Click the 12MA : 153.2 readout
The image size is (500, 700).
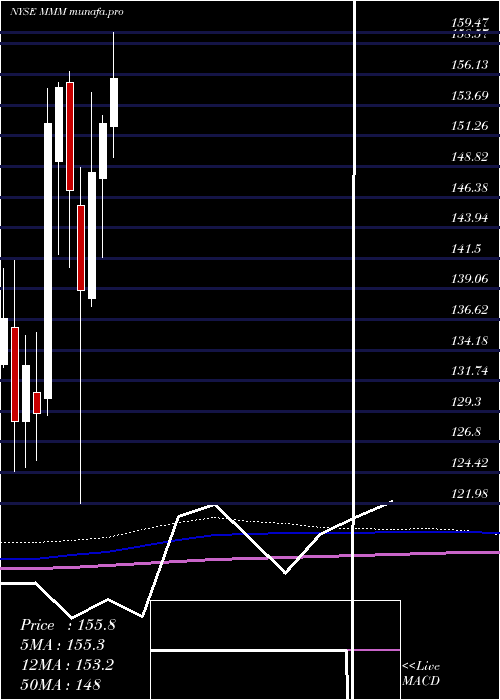point(67,664)
